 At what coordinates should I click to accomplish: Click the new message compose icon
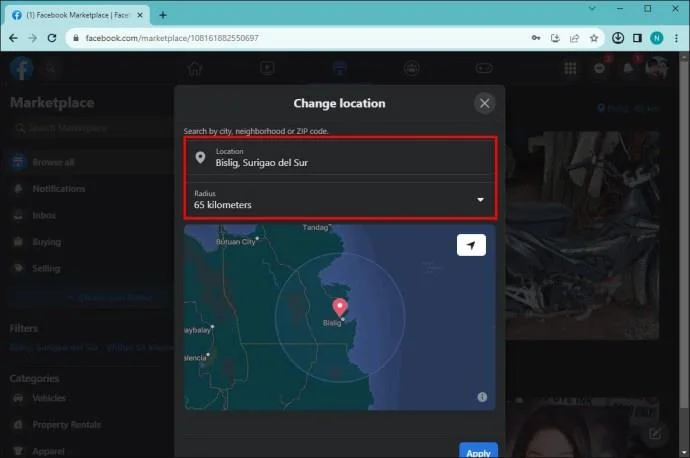tap(655, 434)
